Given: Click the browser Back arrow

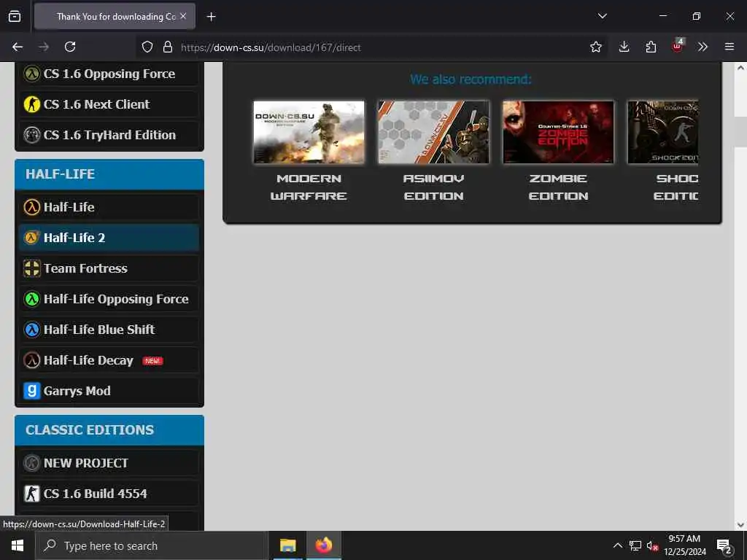Looking at the screenshot, I should click(x=18, y=47).
